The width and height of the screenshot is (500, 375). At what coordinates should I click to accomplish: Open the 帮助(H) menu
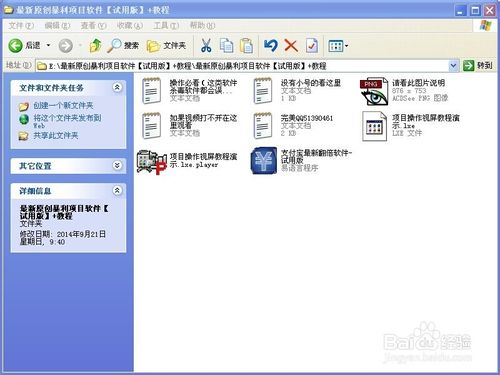pos(202,25)
